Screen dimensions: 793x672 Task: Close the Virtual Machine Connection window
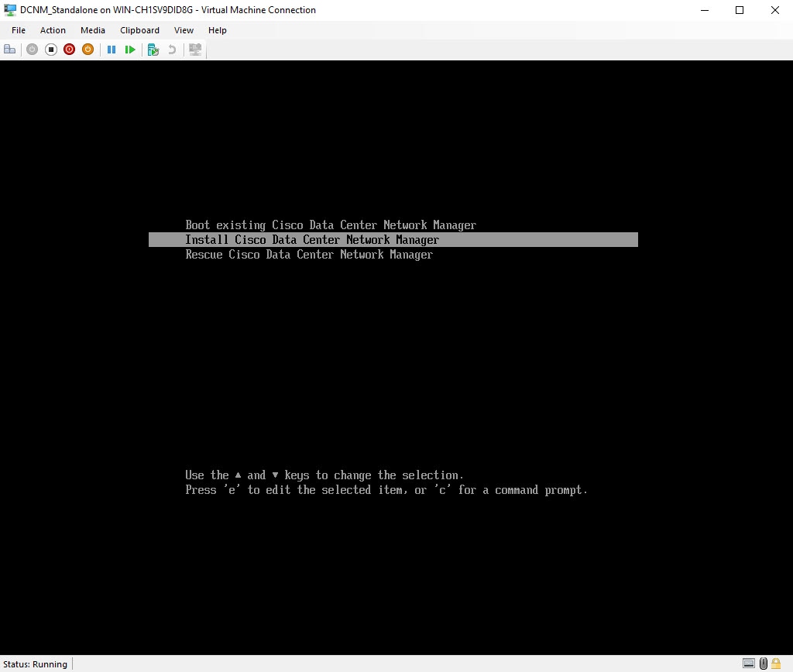(774, 10)
